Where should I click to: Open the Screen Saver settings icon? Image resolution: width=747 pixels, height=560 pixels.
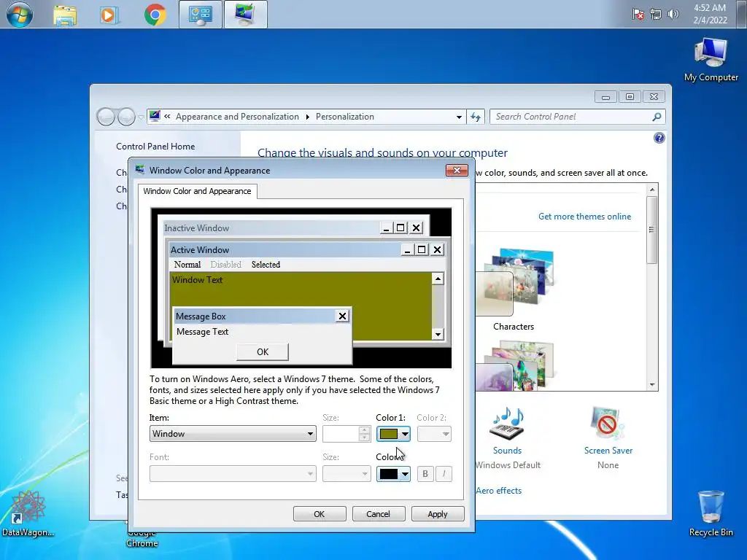point(608,423)
